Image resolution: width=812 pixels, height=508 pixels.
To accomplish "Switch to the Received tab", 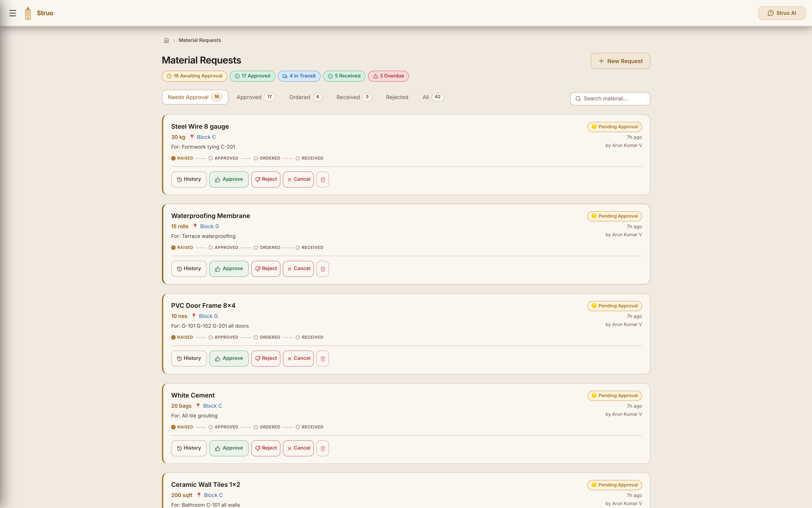I will [354, 97].
